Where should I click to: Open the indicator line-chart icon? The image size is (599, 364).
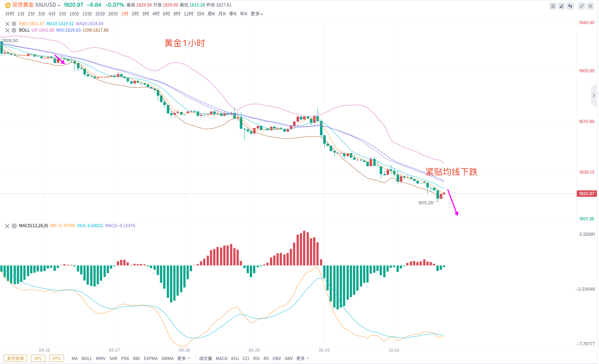[553, 6]
